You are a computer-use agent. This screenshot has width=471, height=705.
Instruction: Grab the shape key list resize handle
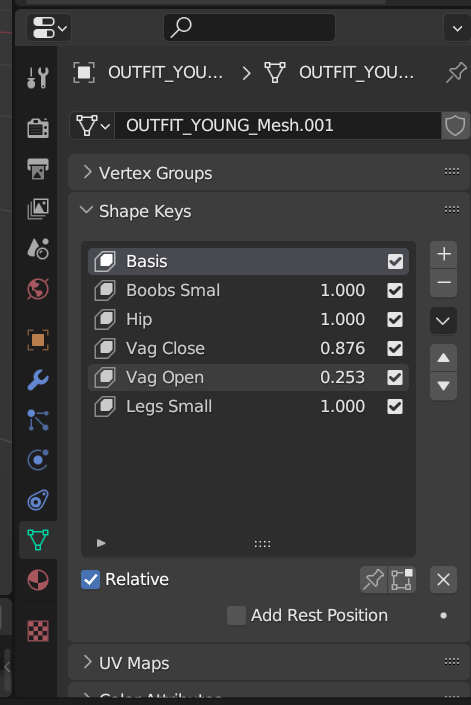click(262, 544)
